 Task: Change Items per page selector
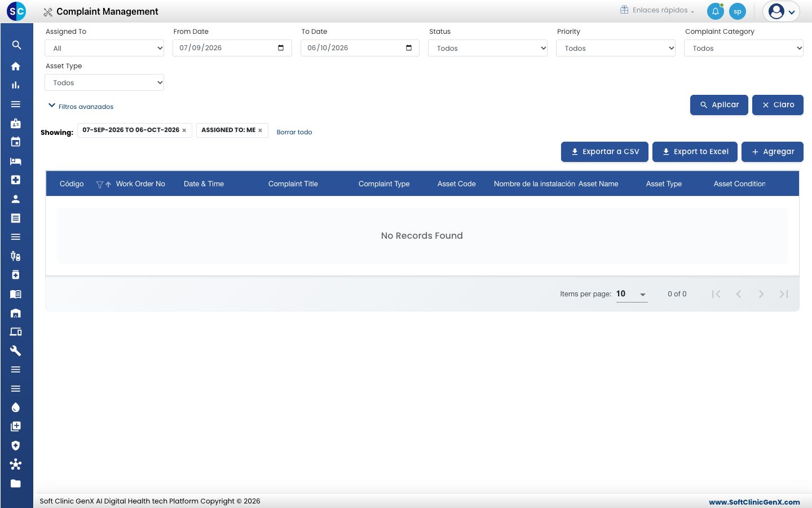632,294
